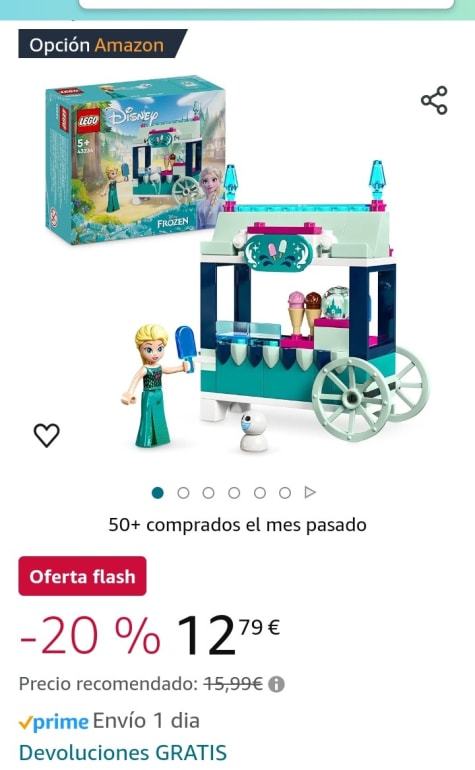Tap the 12,79 € deal price
This screenshot has height=770, width=475.
pyautogui.click(x=228, y=635)
